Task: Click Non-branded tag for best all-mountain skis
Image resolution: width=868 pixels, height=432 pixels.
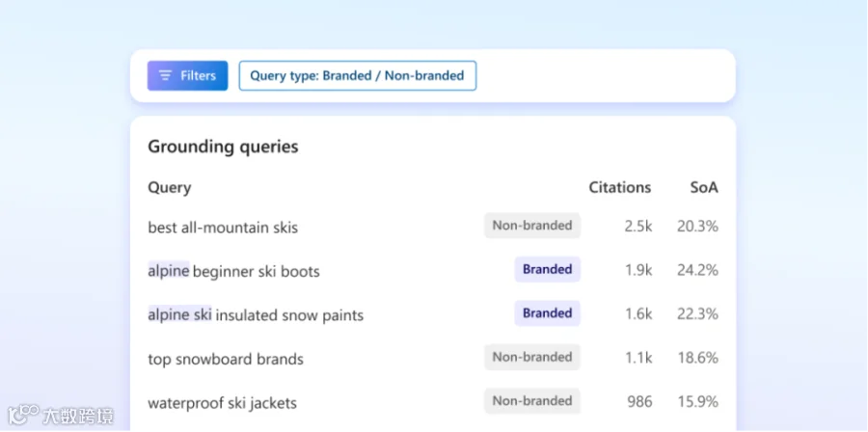Action: click(x=532, y=226)
